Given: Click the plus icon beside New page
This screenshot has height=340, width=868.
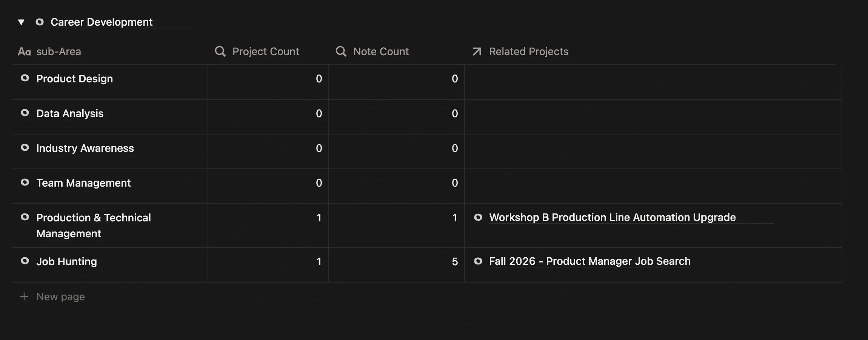Looking at the screenshot, I should (24, 297).
